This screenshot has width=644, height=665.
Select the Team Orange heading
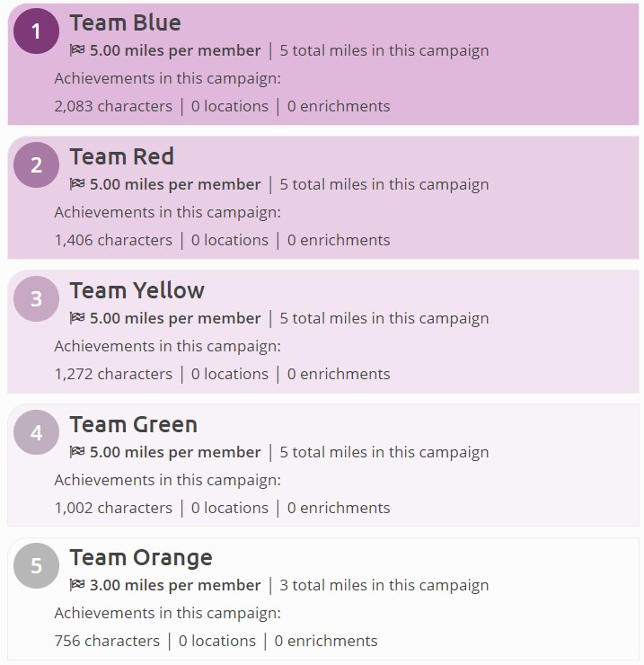(x=141, y=558)
